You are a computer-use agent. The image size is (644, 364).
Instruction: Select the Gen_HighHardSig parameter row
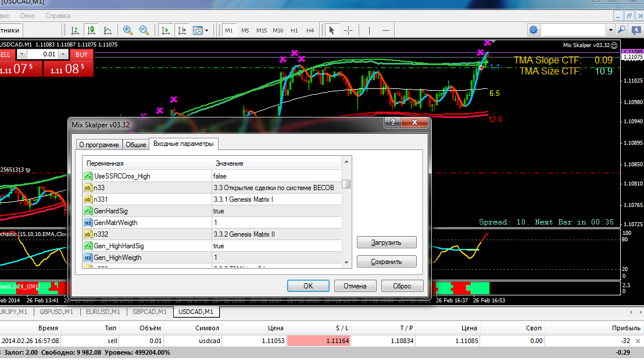212,246
